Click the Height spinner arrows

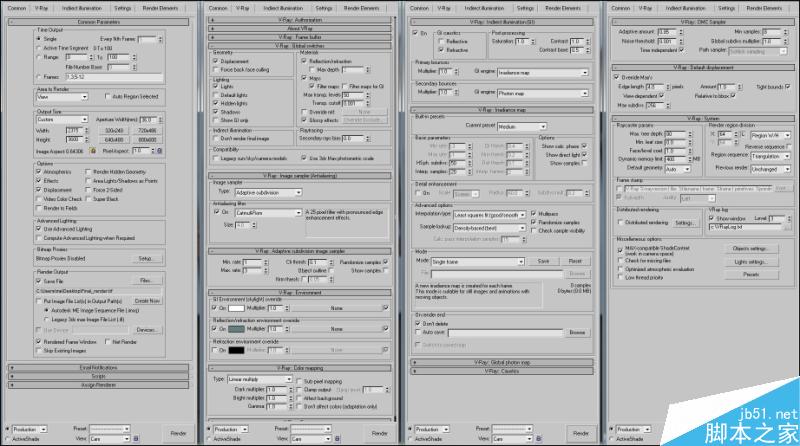point(86,139)
